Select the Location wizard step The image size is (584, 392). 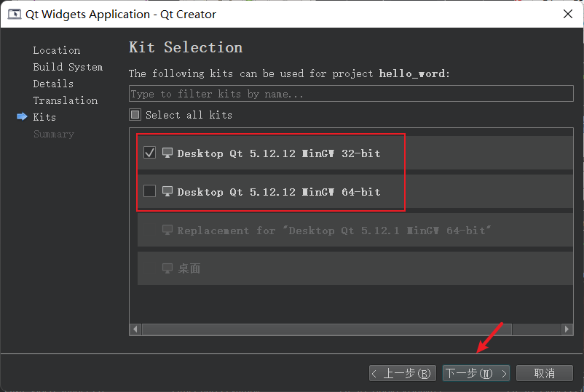(x=57, y=50)
